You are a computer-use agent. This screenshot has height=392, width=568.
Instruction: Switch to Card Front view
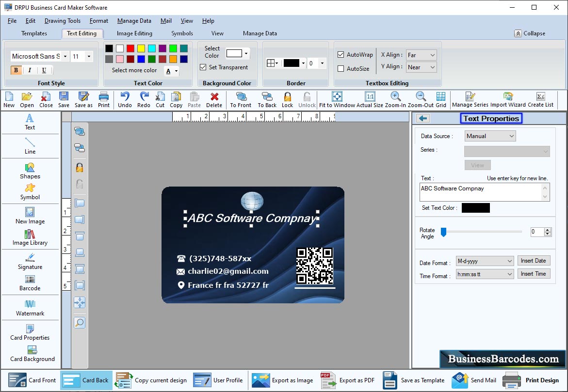[32, 380]
